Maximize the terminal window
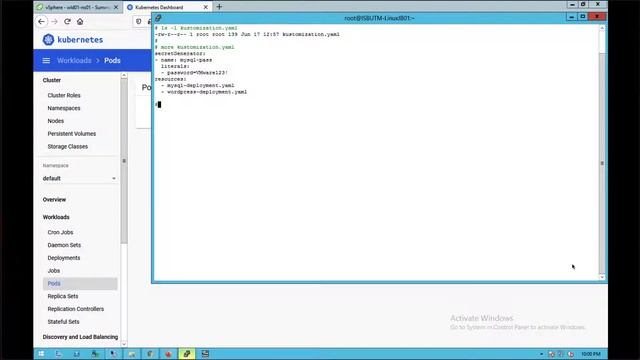The width and height of the screenshot is (640, 360). click(x=583, y=17)
